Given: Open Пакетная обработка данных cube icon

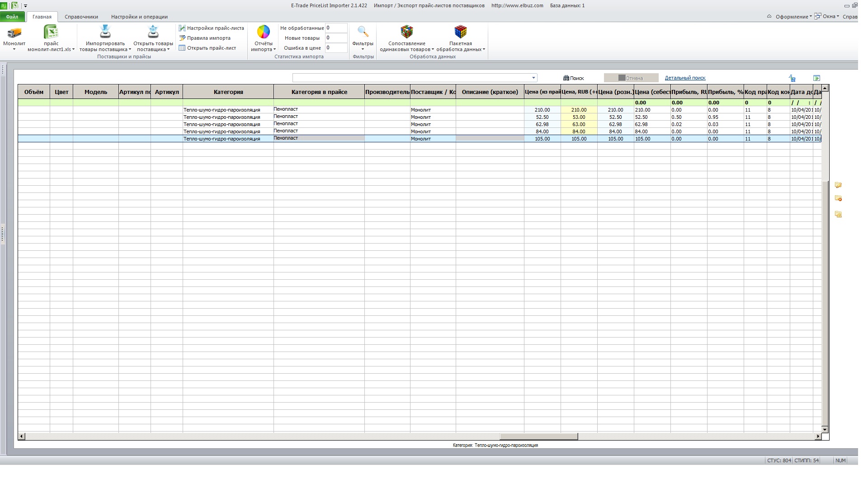Looking at the screenshot, I should tap(460, 32).
